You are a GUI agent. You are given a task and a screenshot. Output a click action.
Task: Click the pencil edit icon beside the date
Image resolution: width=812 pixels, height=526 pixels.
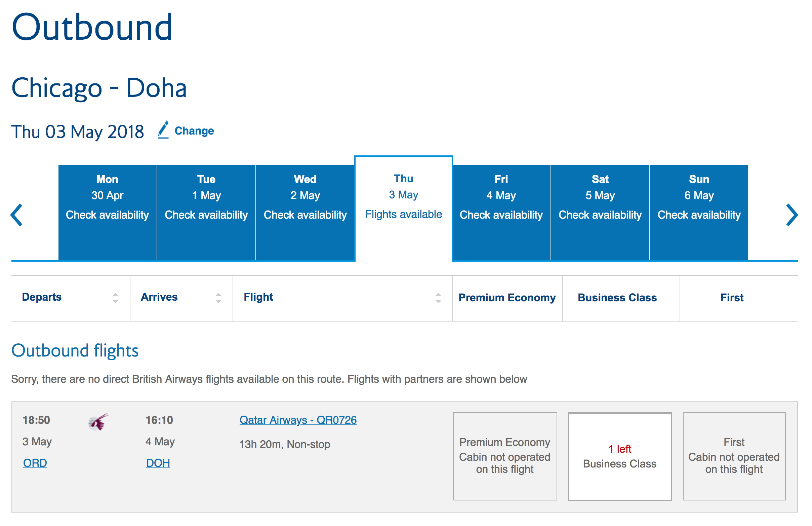pyautogui.click(x=163, y=130)
